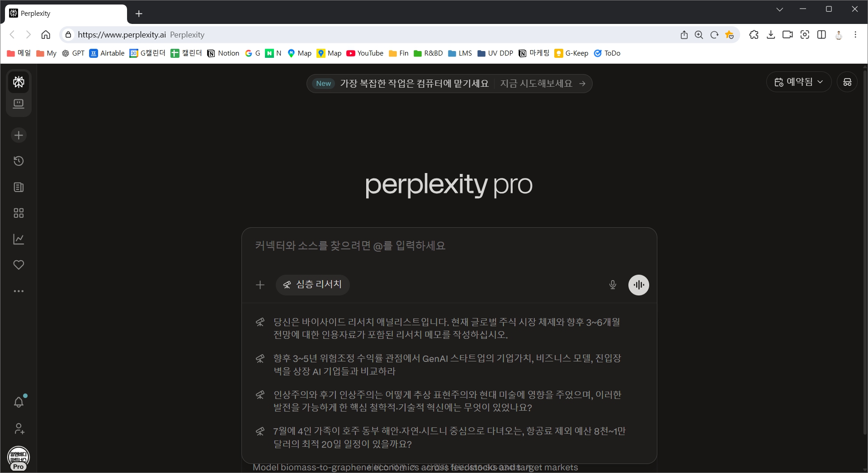Image resolution: width=868 pixels, height=473 pixels.
Task: Open the G-Keep bookmark
Action: [571, 53]
